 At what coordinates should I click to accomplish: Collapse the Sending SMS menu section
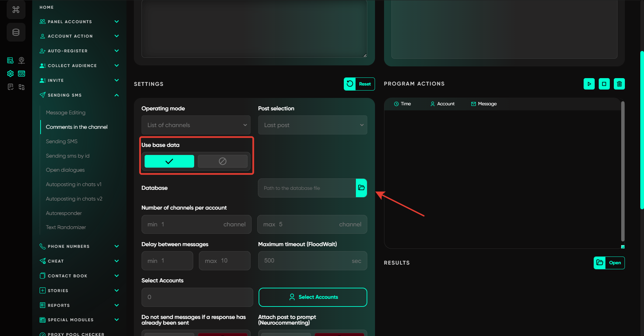116,95
